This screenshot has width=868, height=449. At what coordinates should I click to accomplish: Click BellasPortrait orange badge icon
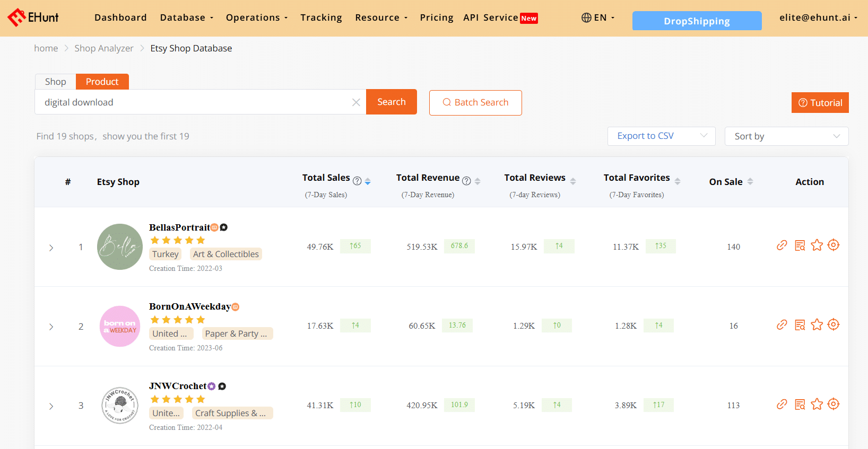tap(214, 227)
